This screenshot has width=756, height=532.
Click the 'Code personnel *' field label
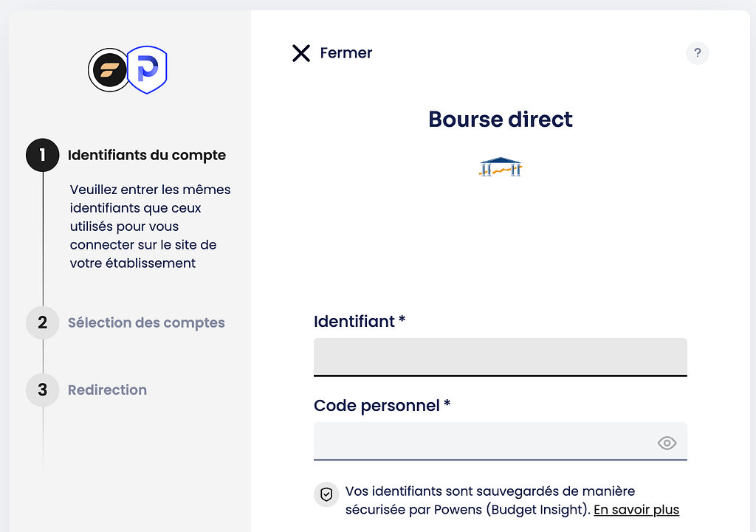coord(382,406)
